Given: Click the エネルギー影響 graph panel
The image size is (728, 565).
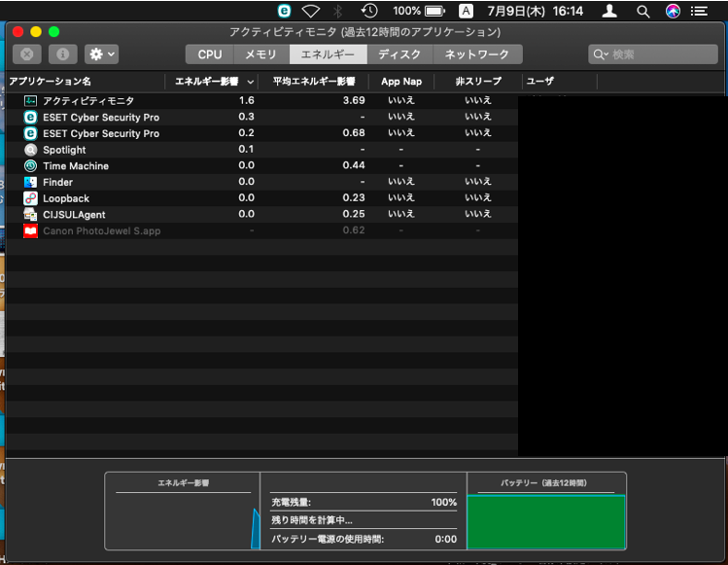Looking at the screenshot, I should [x=183, y=512].
